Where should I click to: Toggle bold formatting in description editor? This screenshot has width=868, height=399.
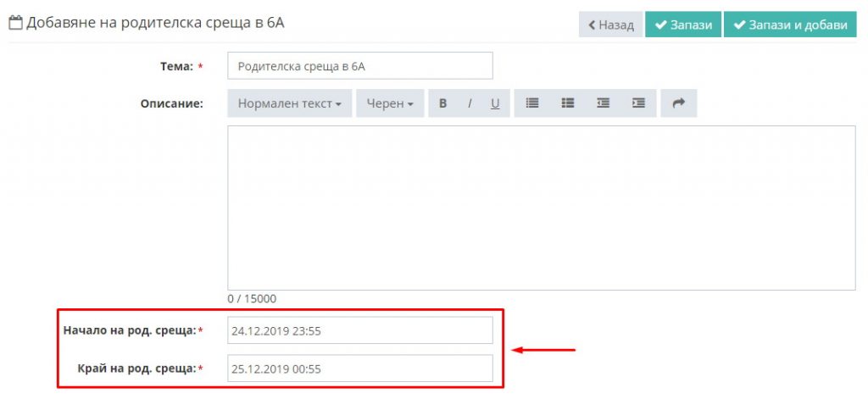pyautogui.click(x=442, y=103)
